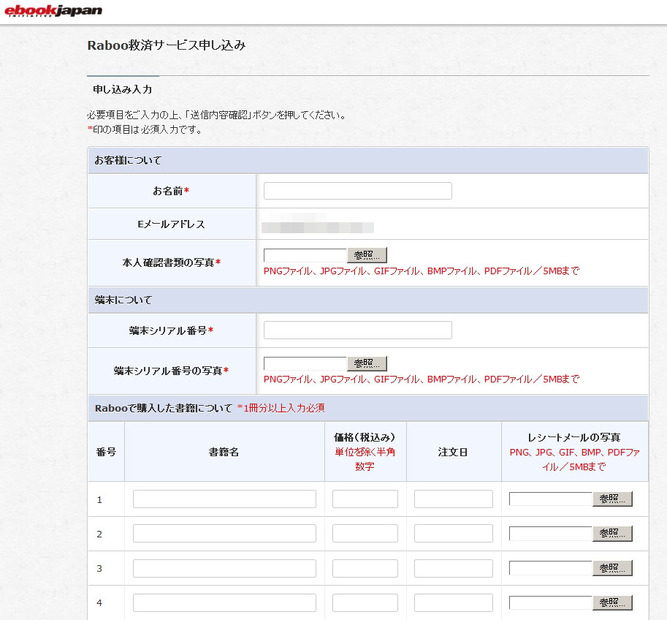Viewport: 667px width, 620px height.
Task: Focus 価格 field in row 1
Action: point(365,499)
